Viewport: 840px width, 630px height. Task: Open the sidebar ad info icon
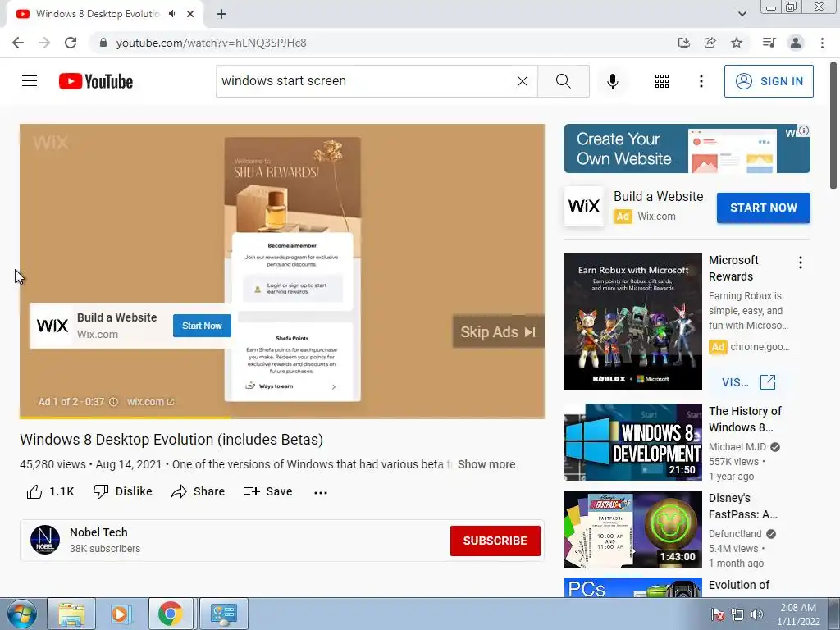804,130
